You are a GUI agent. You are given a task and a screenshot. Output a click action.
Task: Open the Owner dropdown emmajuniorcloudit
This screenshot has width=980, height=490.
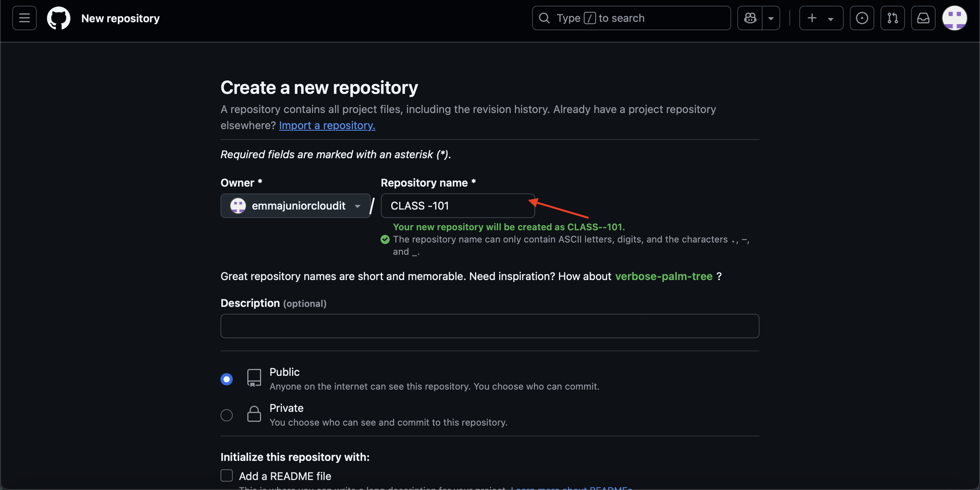pos(296,206)
